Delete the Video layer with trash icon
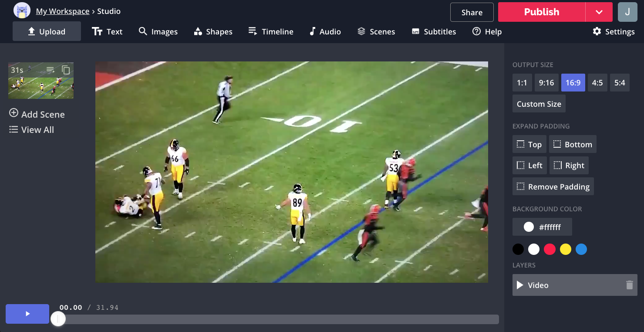The height and width of the screenshot is (332, 644). 629,285
